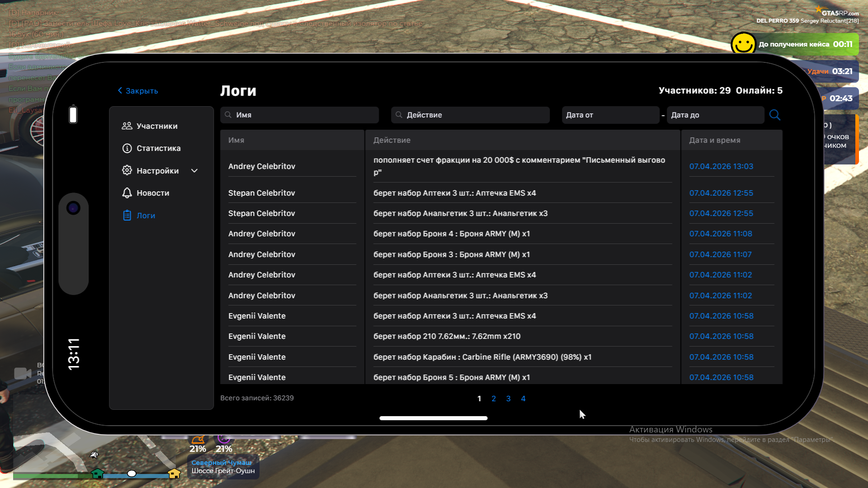Viewport: 868px width, 488px height.
Task: Click the Настройки gear icon
Action: click(x=127, y=170)
